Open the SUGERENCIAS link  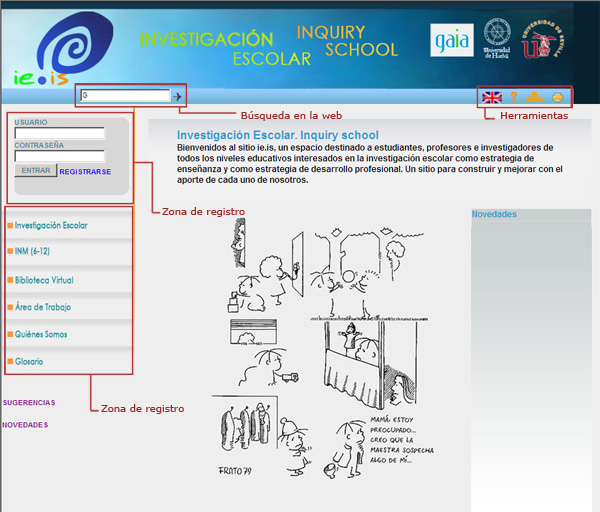tap(29, 403)
